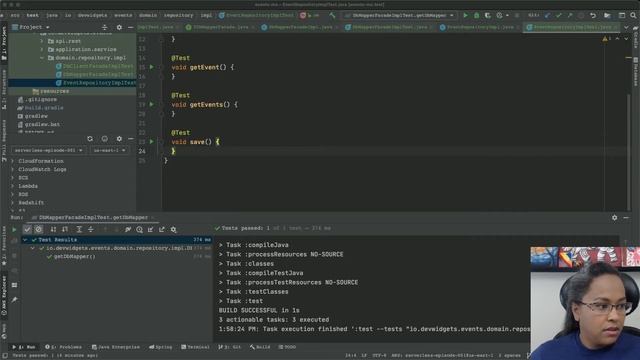Click the Git commit checkmark icon
The width and height of the screenshot is (640, 360).
point(559,15)
